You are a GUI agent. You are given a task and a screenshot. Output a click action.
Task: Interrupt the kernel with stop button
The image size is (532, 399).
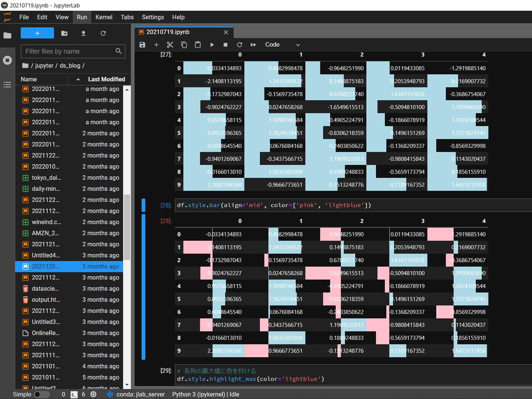click(x=226, y=45)
